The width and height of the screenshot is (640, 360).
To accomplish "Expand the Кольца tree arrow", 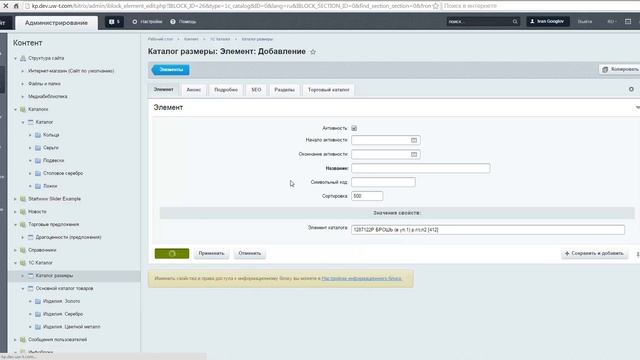I will (30, 135).
